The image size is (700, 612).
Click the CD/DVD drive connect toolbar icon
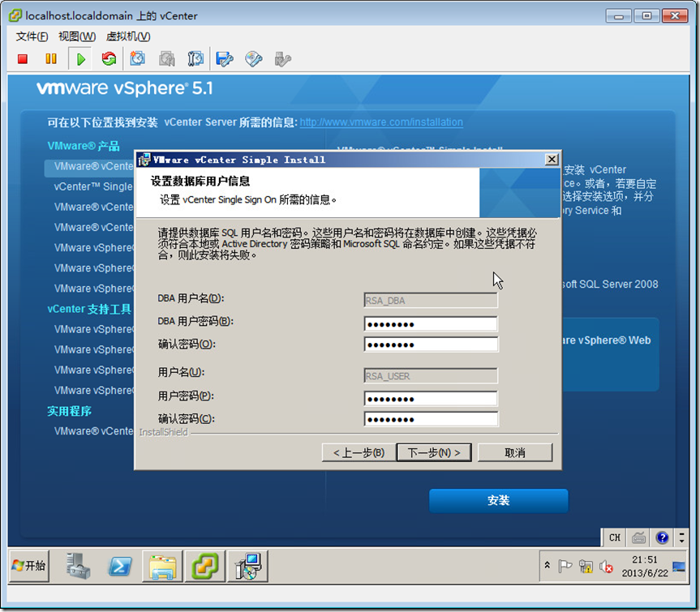(254, 59)
